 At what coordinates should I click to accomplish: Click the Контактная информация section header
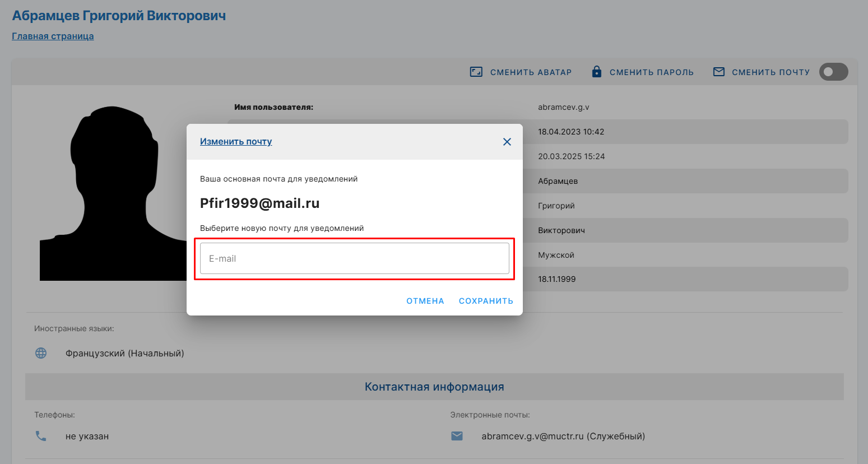[434, 387]
